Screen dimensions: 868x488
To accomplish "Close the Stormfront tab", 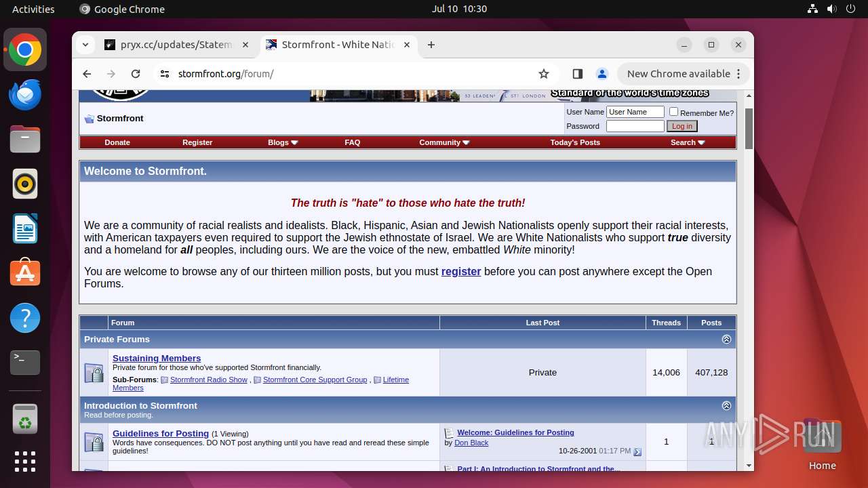I will tap(407, 45).
